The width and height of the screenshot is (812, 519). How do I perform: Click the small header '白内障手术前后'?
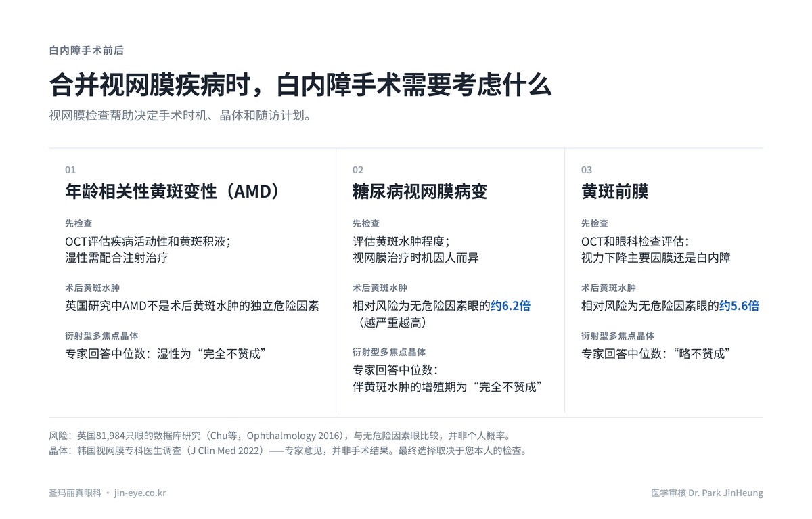click(86, 51)
